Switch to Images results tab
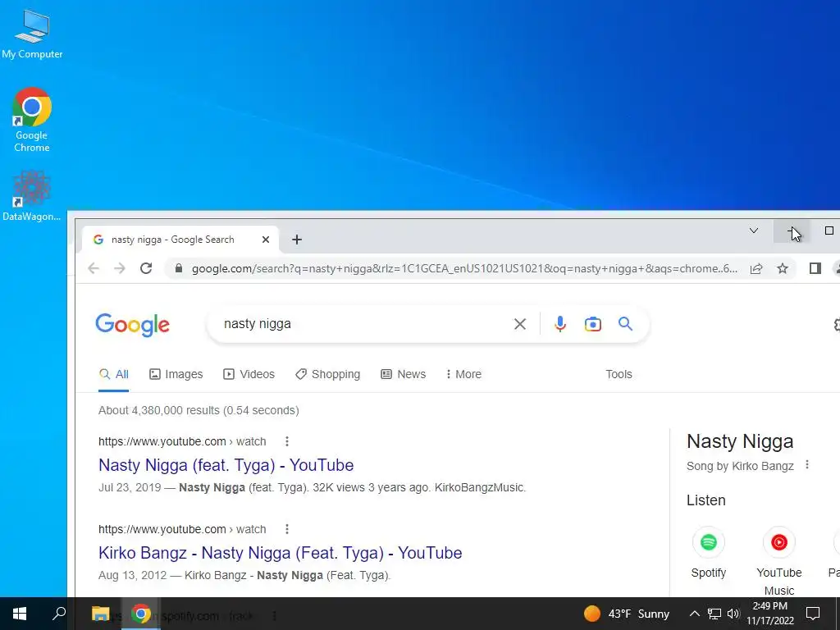The width and height of the screenshot is (840, 630). [x=176, y=374]
